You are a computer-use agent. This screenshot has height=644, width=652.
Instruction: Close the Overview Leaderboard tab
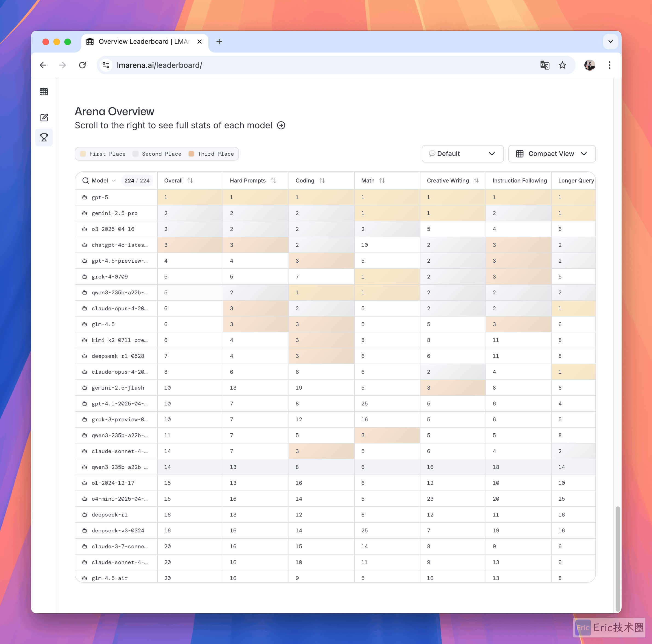click(x=200, y=42)
